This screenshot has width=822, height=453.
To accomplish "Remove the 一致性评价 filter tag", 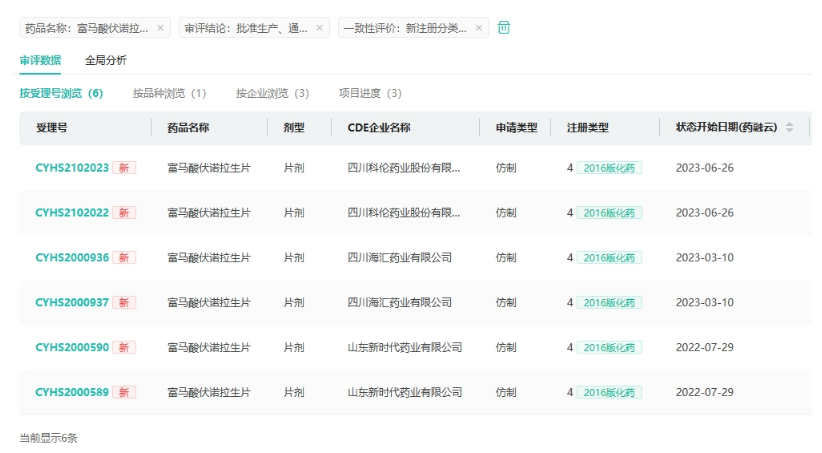I will (479, 28).
